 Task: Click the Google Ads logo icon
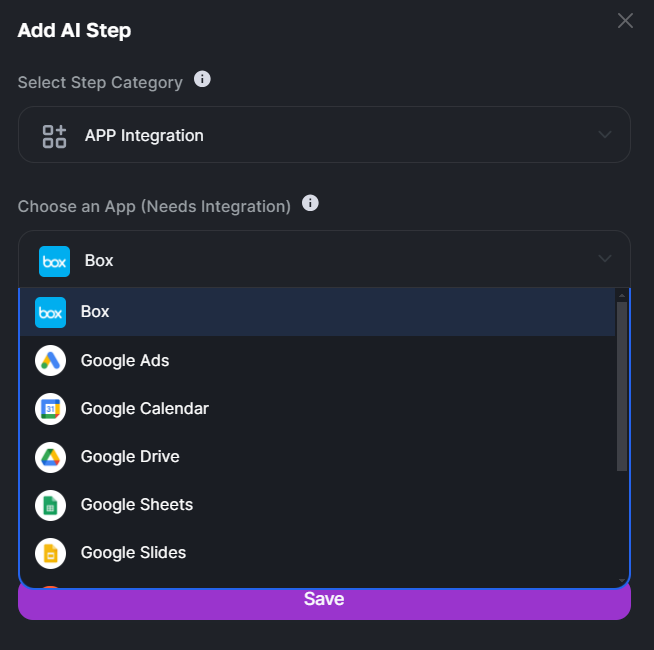50,360
